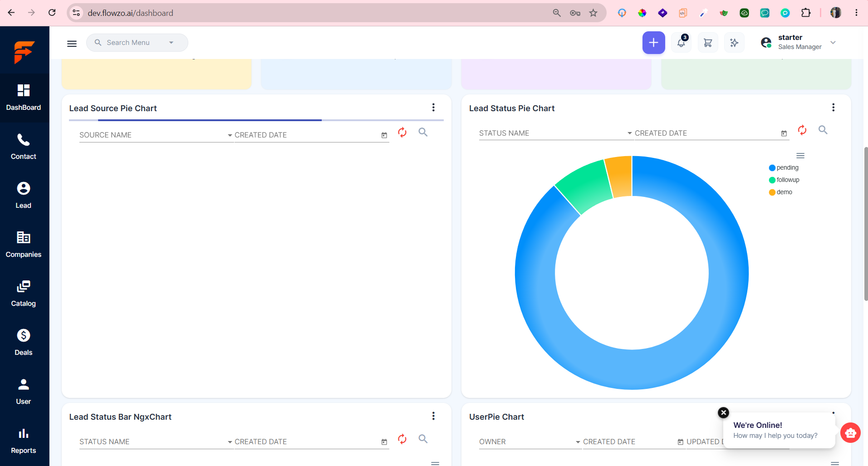This screenshot has width=868, height=466.
Task: Expand the STATUS NAME dropdown in pie chart
Action: coord(556,133)
